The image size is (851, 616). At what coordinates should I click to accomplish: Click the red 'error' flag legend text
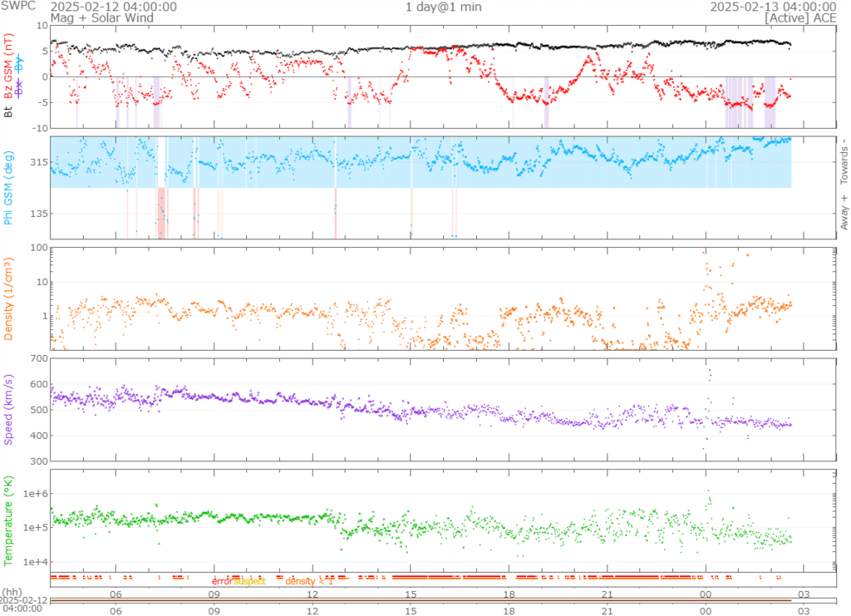pyautogui.click(x=222, y=581)
